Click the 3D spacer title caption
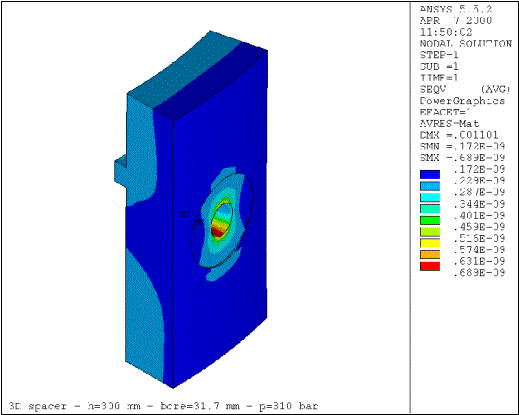The width and height of the screenshot is (519, 415). (x=163, y=406)
